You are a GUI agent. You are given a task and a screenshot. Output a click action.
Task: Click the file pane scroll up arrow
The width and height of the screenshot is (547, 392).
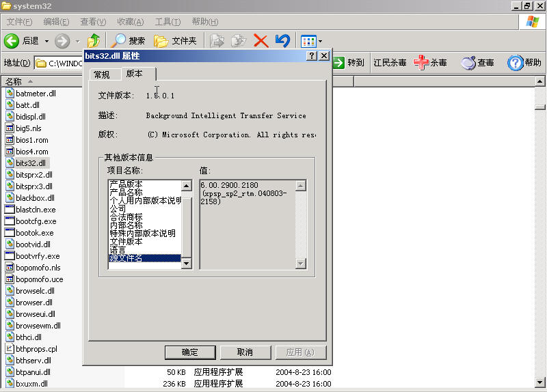click(x=539, y=81)
